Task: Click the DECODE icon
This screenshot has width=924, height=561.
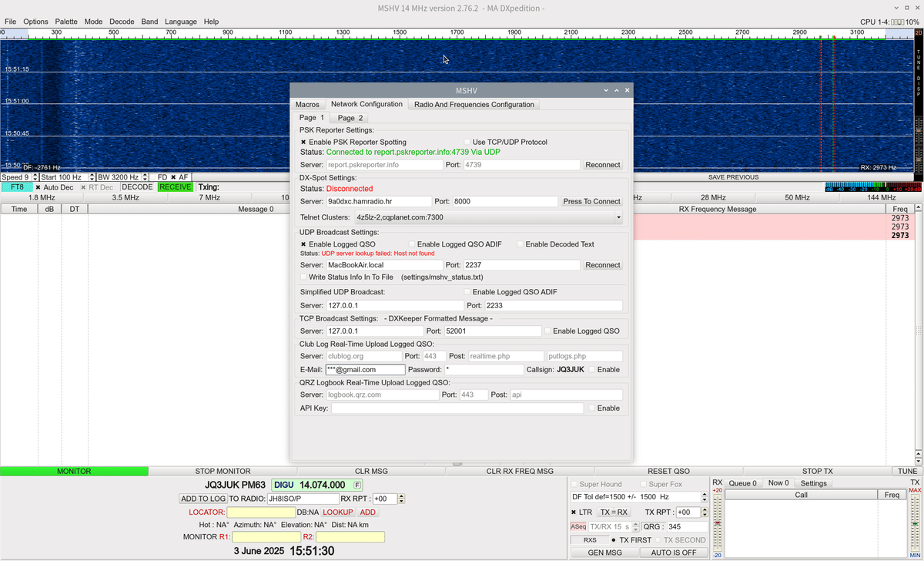Action: point(137,186)
